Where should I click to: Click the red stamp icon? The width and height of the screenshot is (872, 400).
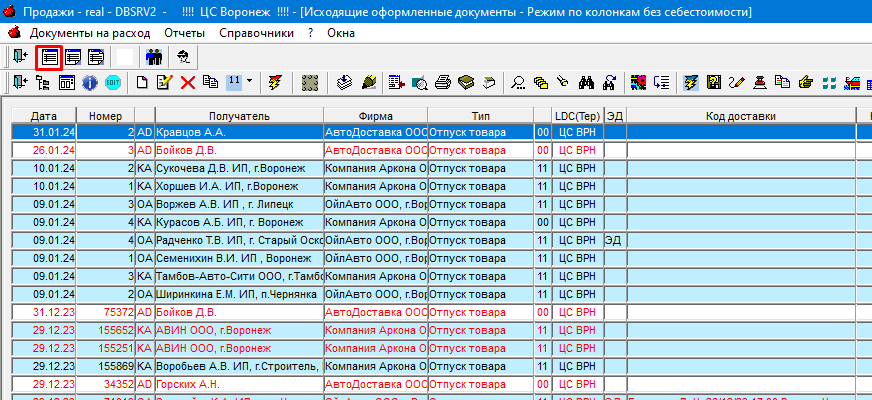point(760,82)
